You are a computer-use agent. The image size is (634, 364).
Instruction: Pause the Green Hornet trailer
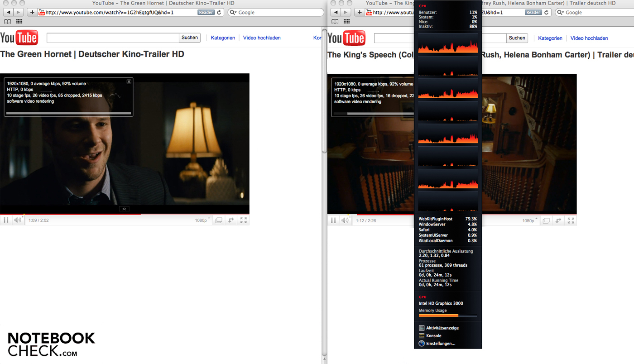[x=6, y=220]
